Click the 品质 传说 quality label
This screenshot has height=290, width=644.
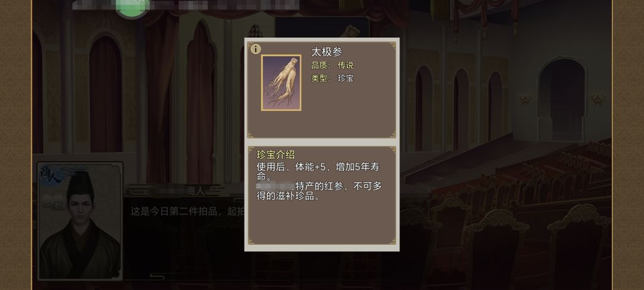click(x=332, y=65)
